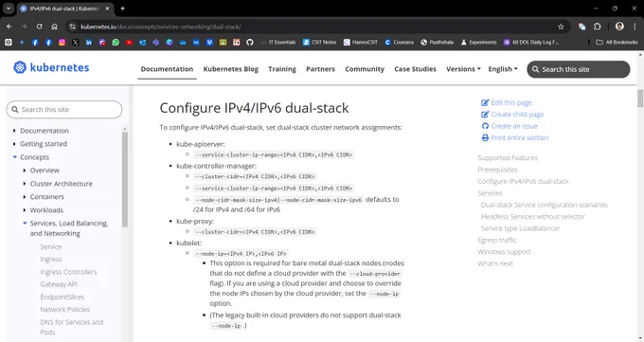Open the LinkedIn bookmark icon

click(x=89, y=42)
